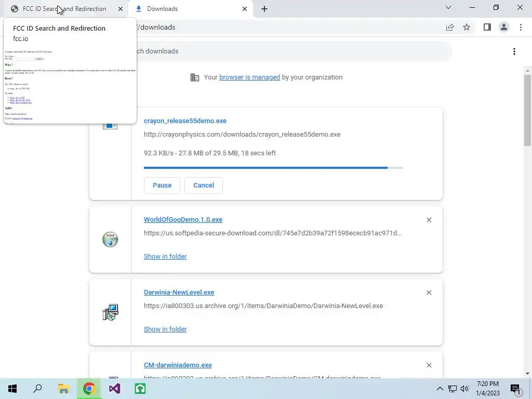Open CM-darwiniademo.exe file link
This screenshot has height=399, width=532.
tap(178, 365)
